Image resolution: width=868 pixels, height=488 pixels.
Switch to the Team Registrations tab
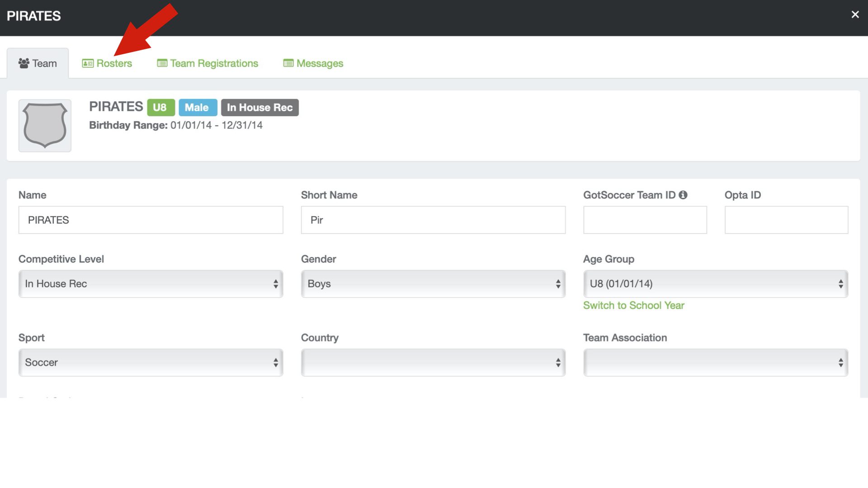214,63
